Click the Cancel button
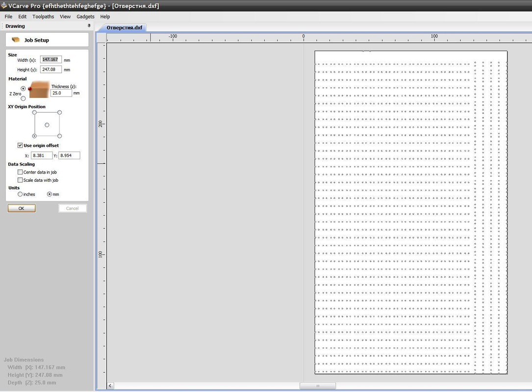The height and width of the screenshot is (392, 532). (x=72, y=208)
